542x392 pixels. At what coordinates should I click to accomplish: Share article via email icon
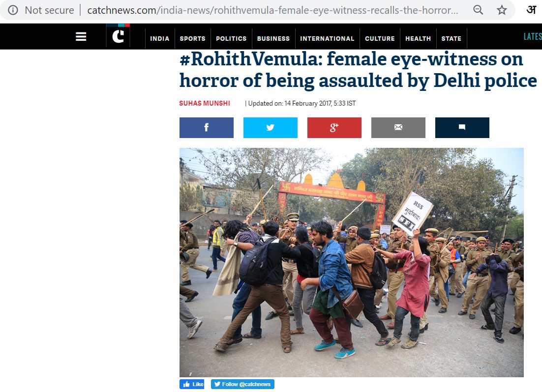pyautogui.click(x=398, y=127)
